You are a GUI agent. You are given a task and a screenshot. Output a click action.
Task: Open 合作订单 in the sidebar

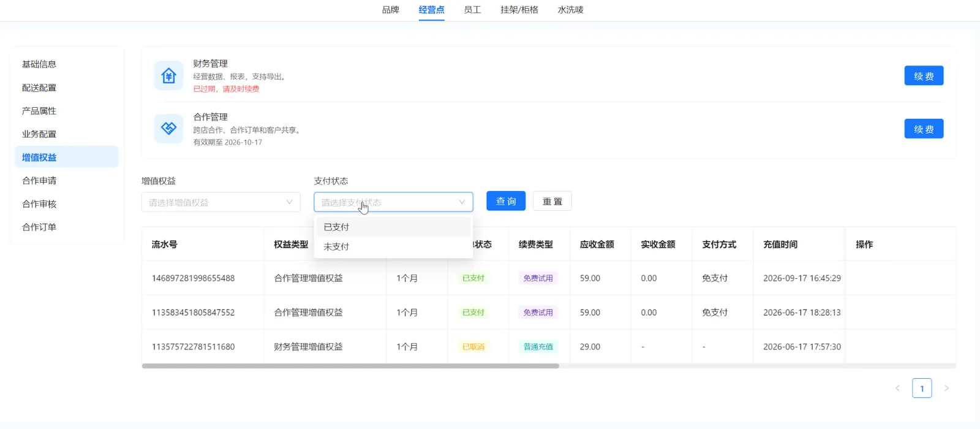click(x=66, y=227)
